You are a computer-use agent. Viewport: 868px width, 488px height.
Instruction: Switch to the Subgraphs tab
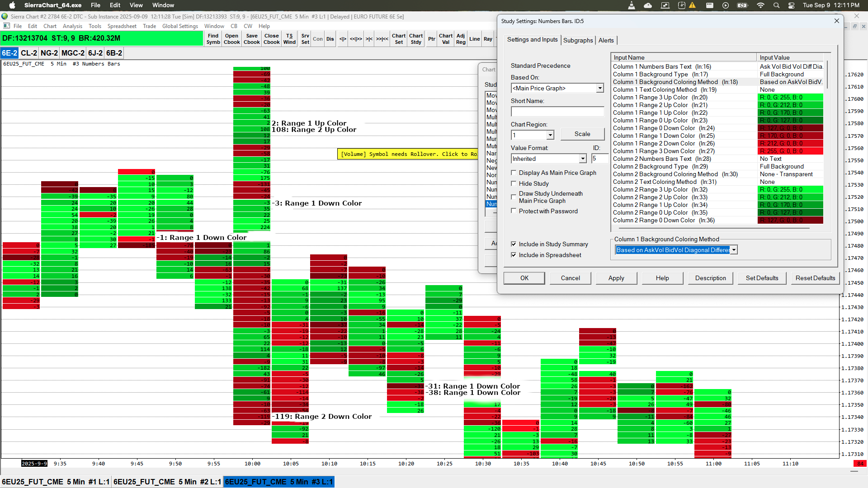(578, 40)
